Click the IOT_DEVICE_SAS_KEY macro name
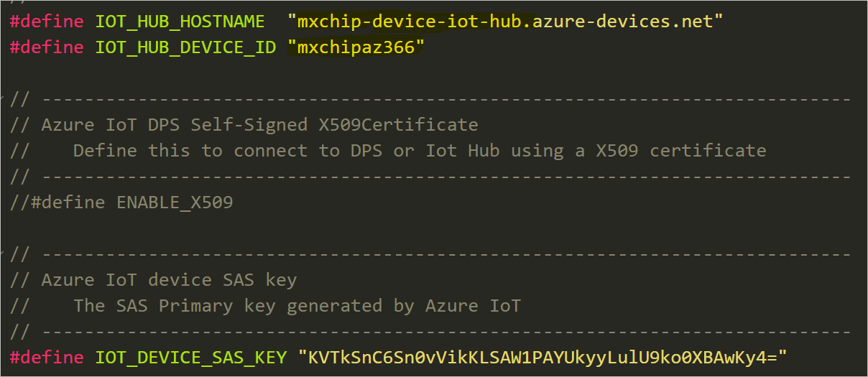868x377 pixels. pos(191,357)
